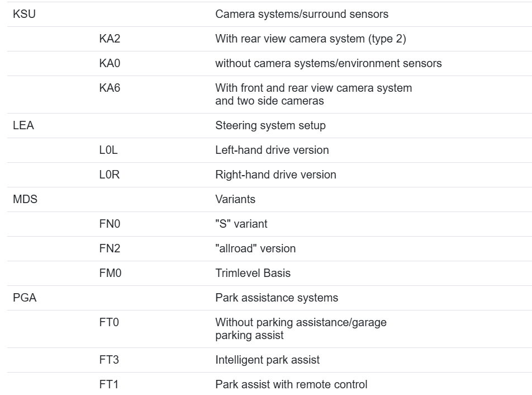Select the FT1 option code
532x395 pixels.
108,384
